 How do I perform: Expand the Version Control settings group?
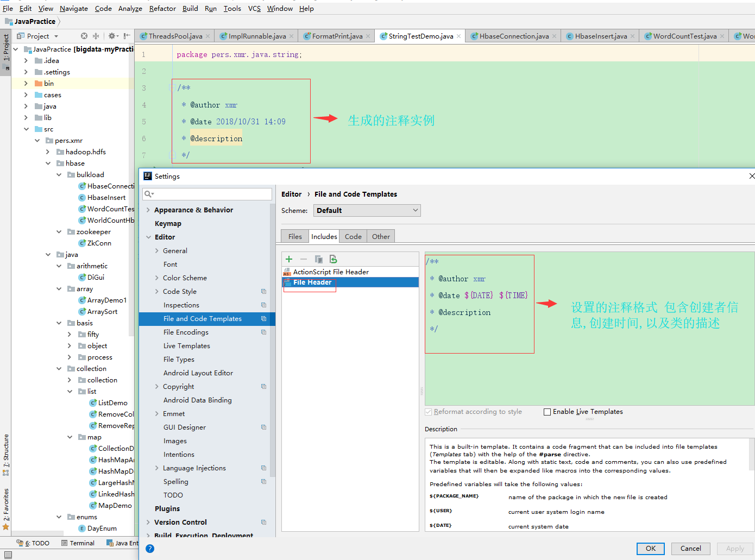(148, 523)
